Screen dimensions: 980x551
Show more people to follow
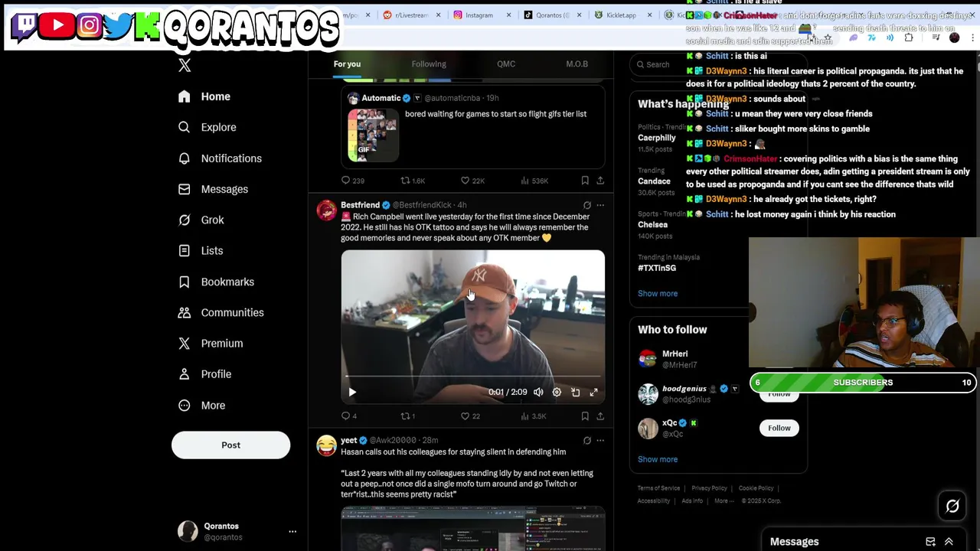click(658, 459)
